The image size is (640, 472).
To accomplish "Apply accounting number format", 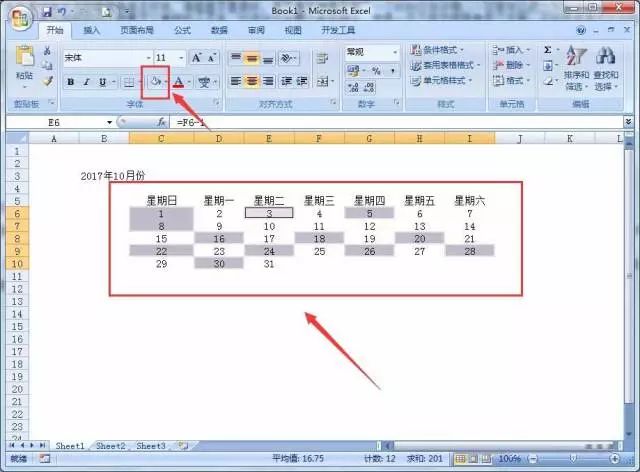I will coord(353,71).
